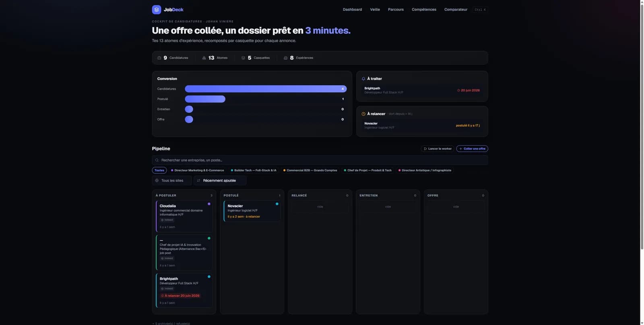The image size is (644, 325).
Task: Click the purple dot on Cloudalia card
Action: (x=209, y=204)
